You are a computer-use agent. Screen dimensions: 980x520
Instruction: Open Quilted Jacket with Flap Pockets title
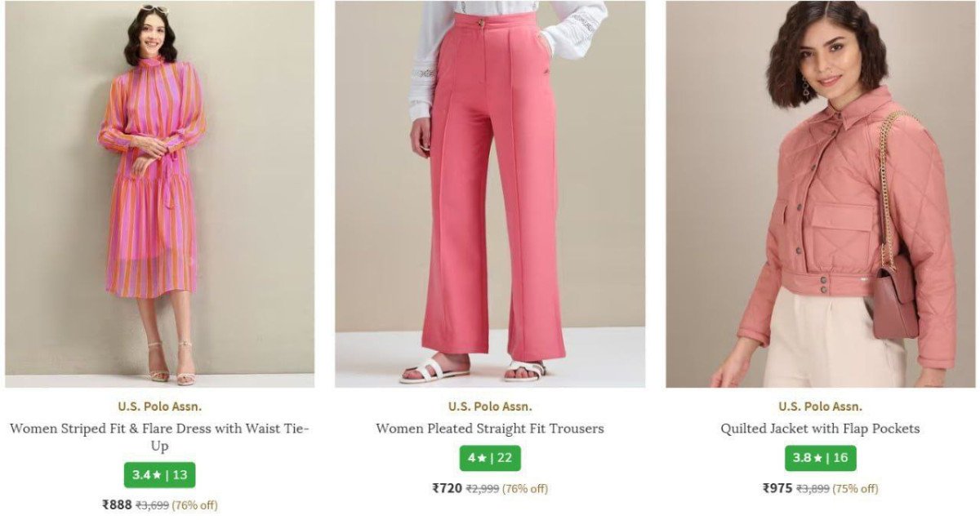coord(820,429)
